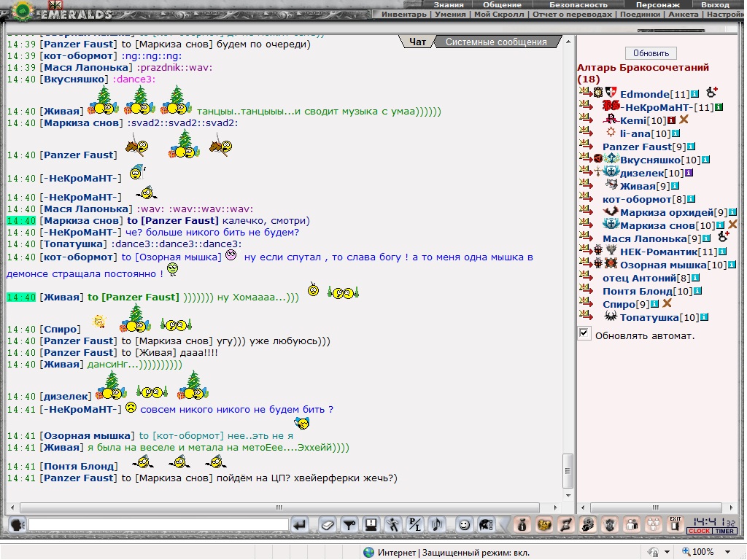Click the private message arrow beside Топатушка in list

[586, 315]
